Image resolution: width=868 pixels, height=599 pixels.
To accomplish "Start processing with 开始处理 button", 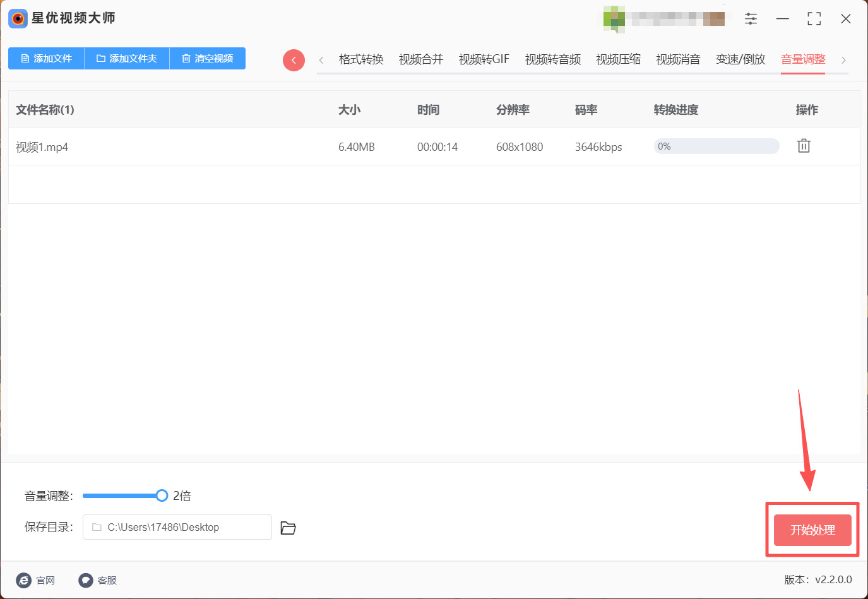I will (x=812, y=530).
